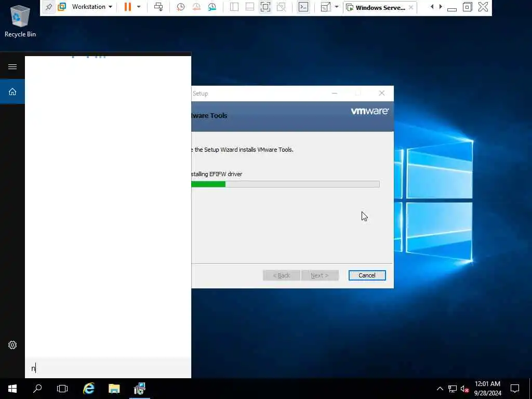Click the search input box containing 'n'
This screenshot has height=399, width=532.
click(x=108, y=368)
